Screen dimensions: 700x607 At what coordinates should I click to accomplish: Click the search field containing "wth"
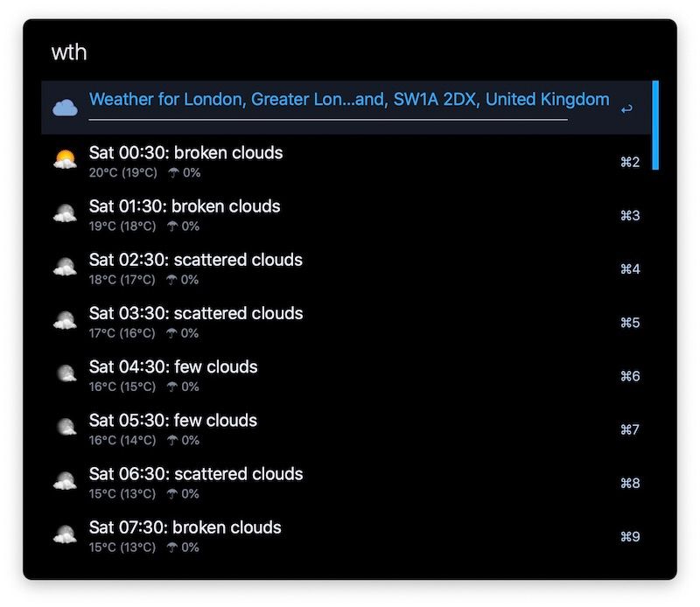[x=350, y=52]
